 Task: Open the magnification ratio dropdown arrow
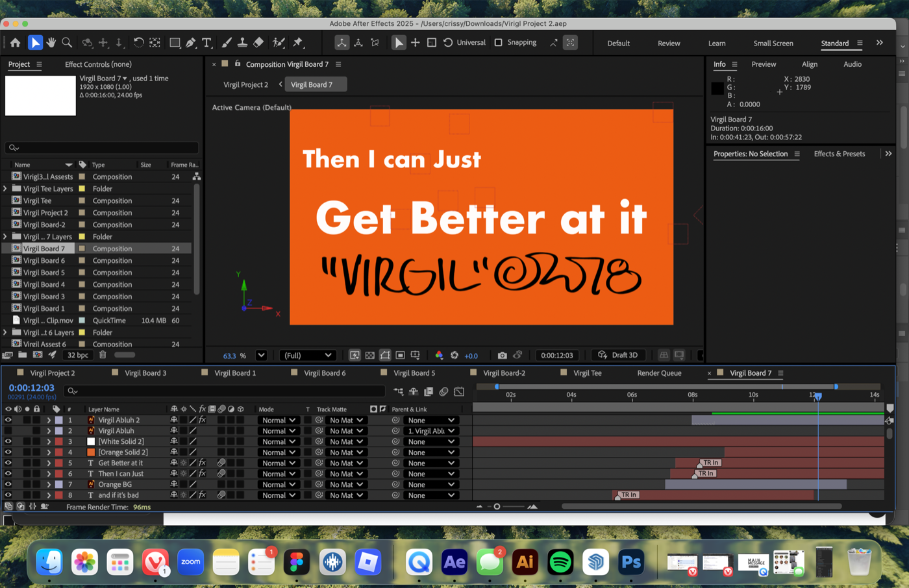coord(261,355)
